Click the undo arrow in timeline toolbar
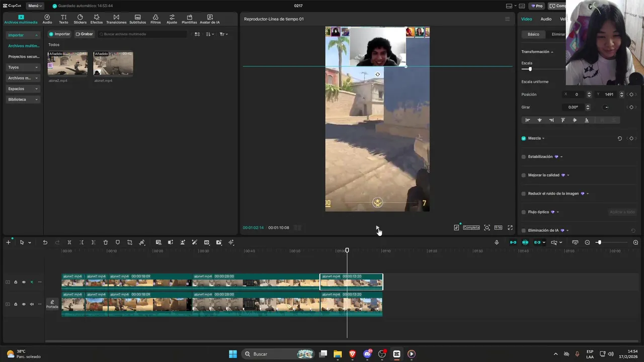The width and height of the screenshot is (644, 362). coord(45,242)
